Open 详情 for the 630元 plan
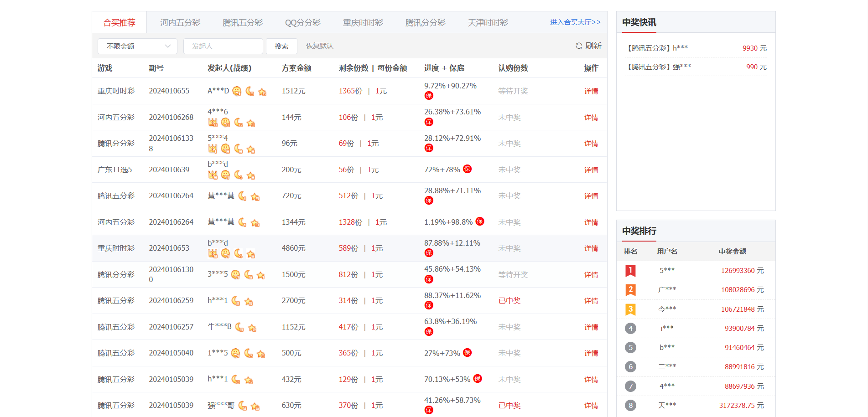 [x=591, y=406]
